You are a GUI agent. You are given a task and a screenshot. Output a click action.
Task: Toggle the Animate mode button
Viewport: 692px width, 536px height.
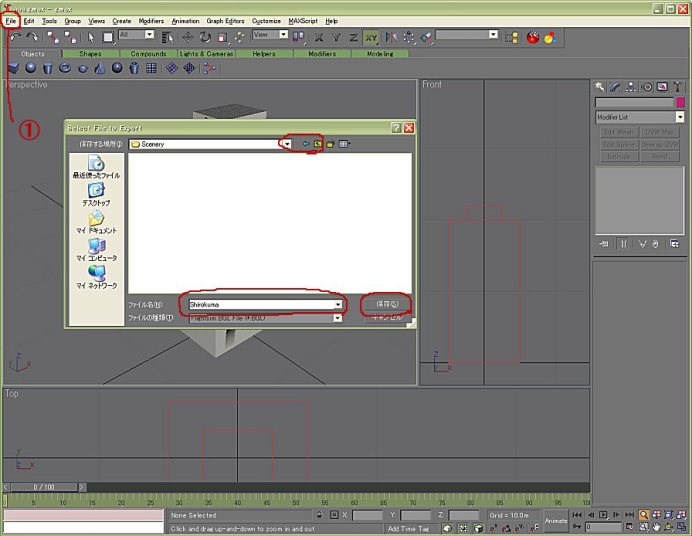pos(556,521)
